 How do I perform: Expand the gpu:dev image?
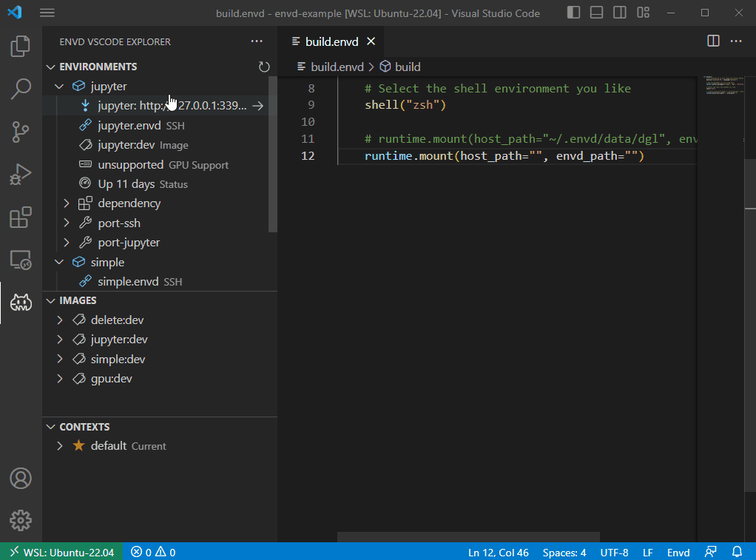[60, 379]
